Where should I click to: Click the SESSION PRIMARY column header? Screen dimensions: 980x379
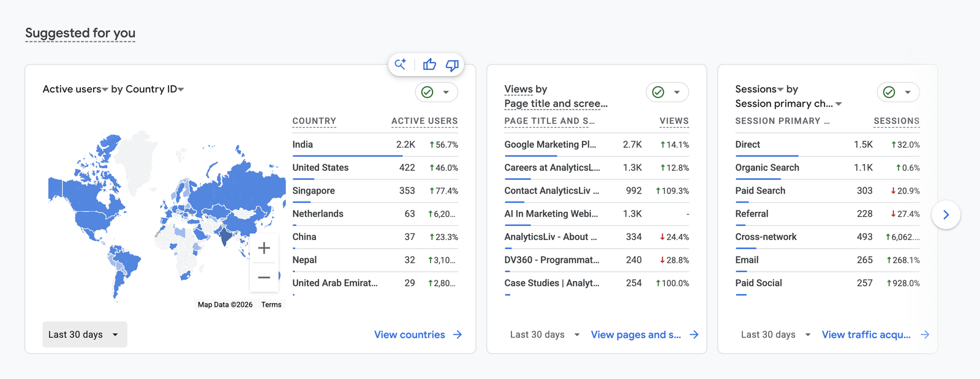(x=782, y=121)
